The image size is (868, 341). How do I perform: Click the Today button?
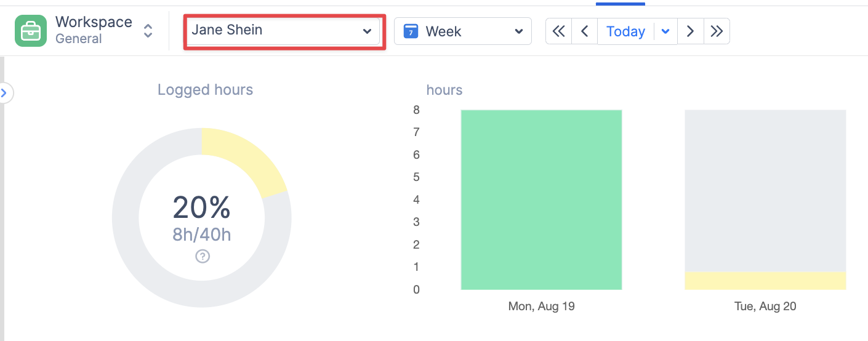tap(625, 31)
